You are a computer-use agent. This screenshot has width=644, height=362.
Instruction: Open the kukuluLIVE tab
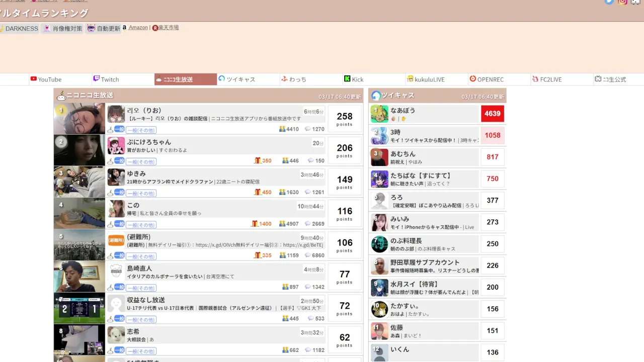426,79
